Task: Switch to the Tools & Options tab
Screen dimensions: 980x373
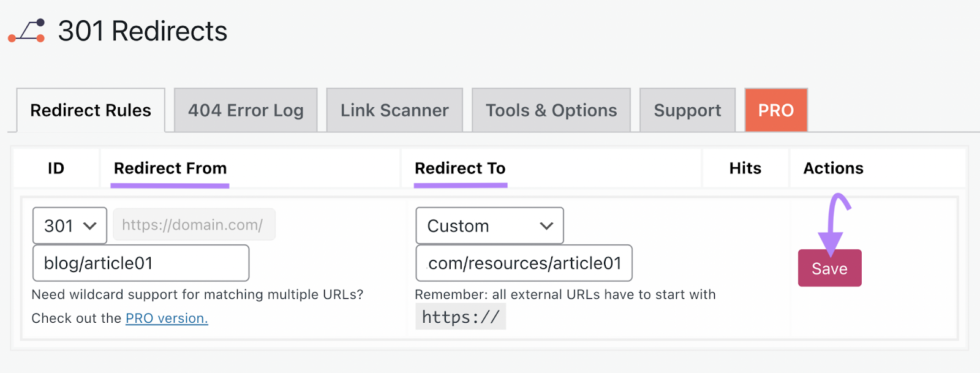Action: pos(550,110)
